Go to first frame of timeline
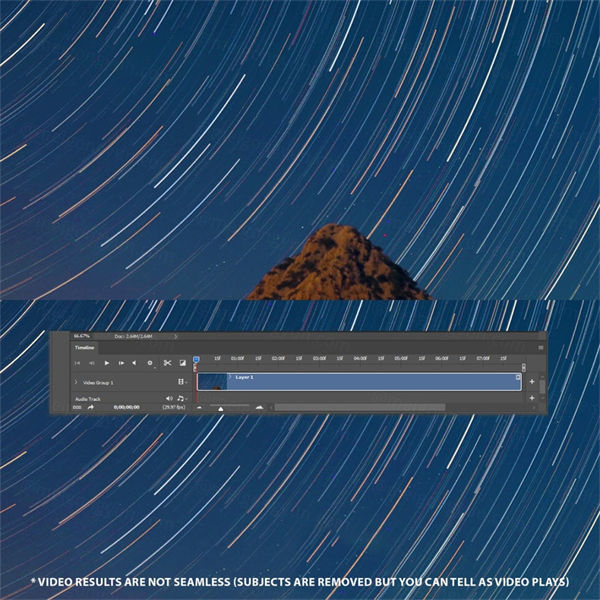600x600 pixels. pos(77,363)
